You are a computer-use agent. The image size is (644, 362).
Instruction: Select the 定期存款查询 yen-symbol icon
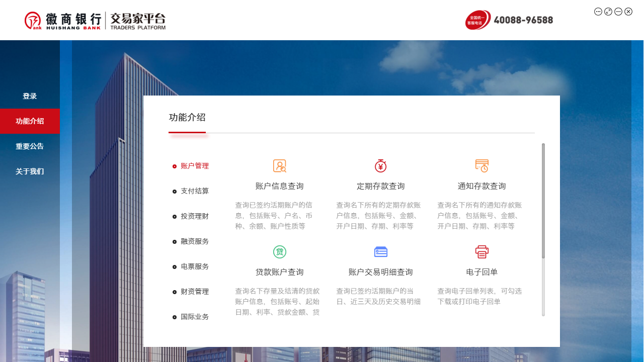(x=381, y=166)
